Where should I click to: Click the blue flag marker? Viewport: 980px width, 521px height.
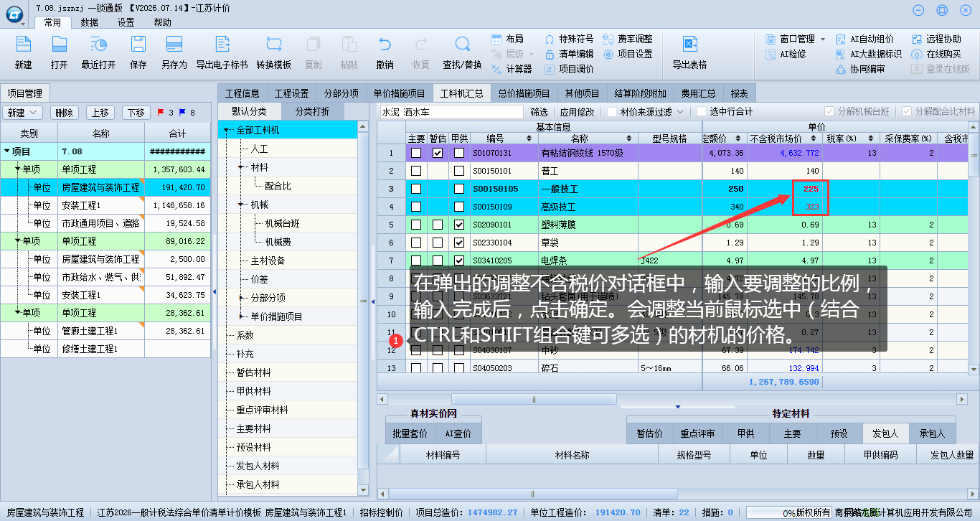(x=182, y=113)
